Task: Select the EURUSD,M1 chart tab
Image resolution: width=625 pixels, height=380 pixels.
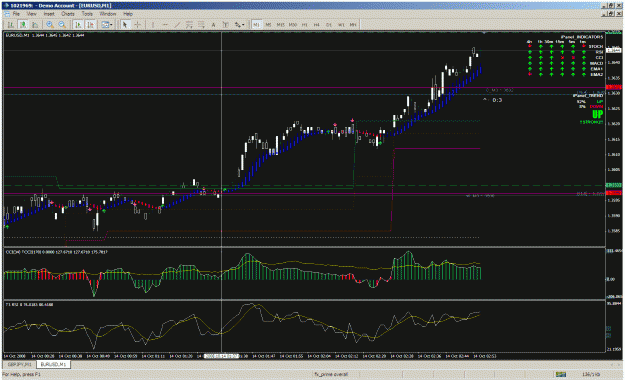Action: pos(53,364)
